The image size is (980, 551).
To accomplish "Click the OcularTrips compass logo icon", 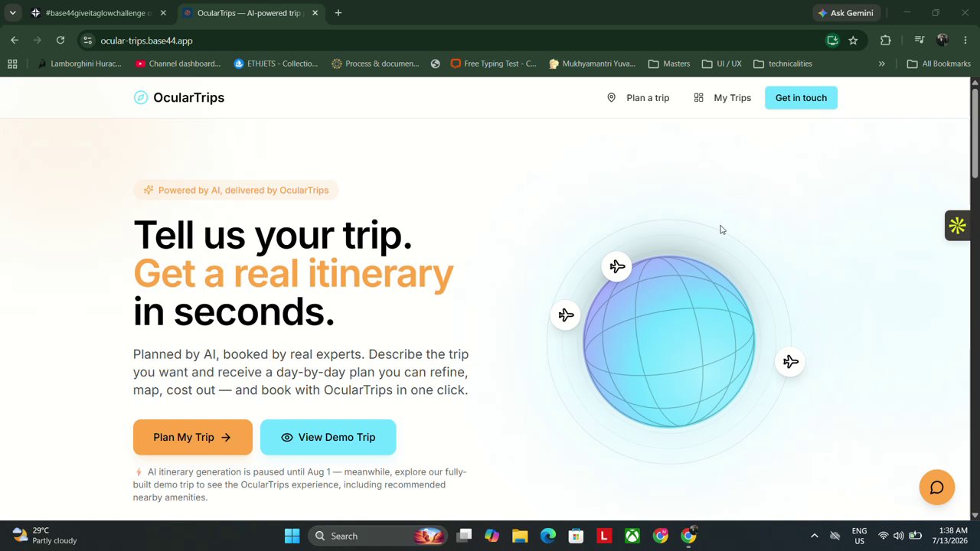I will click(x=140, y=97).
